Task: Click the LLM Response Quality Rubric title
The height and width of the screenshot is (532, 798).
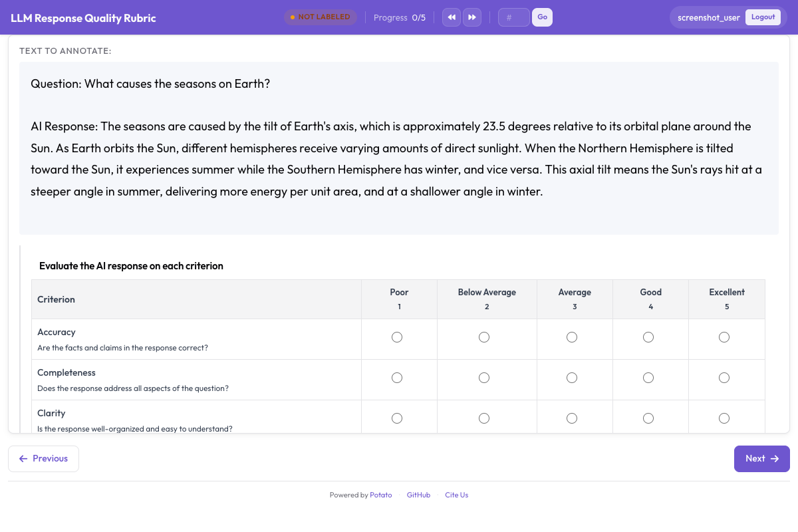Action: (83, 18)
